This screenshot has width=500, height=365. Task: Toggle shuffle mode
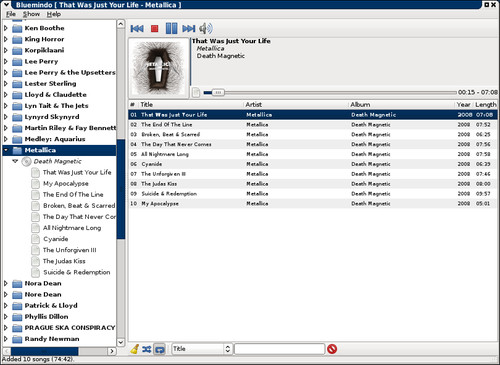tap(147, 349)
